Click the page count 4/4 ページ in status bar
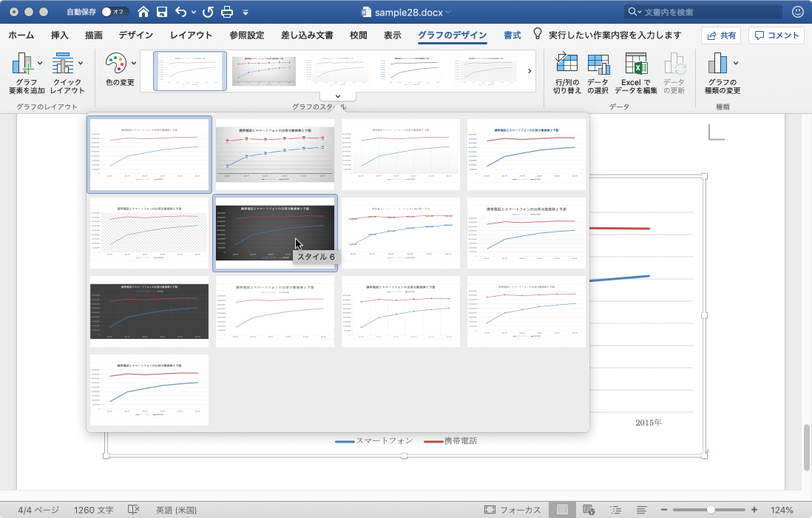This screenshot has height=518, width=812. click(x=38, y=511)
